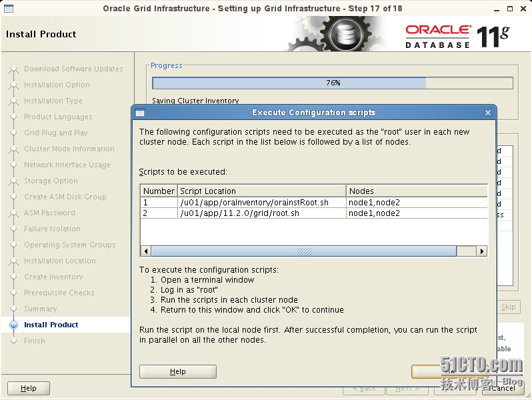Select the /u01/app/11.2.0/grid/root.sh script row
532x400 pixels.
coord(314,213)
